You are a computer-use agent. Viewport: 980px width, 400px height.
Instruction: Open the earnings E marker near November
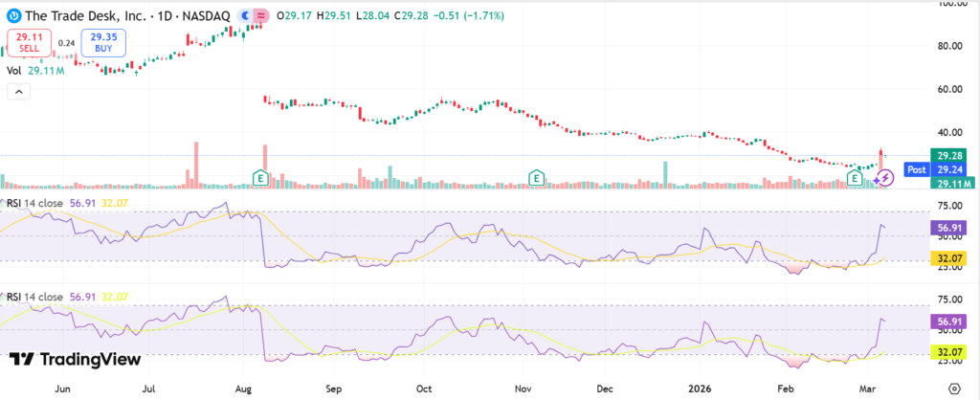(537, 177)
